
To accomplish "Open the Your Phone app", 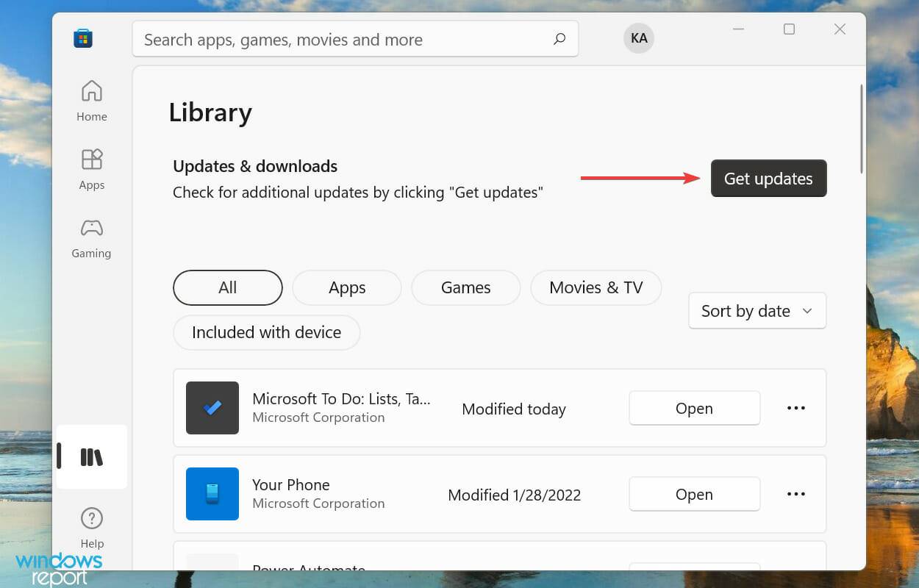I will point(693,493).
